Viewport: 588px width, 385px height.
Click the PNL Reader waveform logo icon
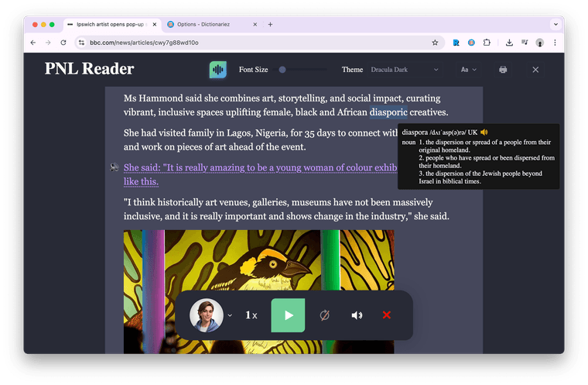pyautogui.click(x=218, y=70)
